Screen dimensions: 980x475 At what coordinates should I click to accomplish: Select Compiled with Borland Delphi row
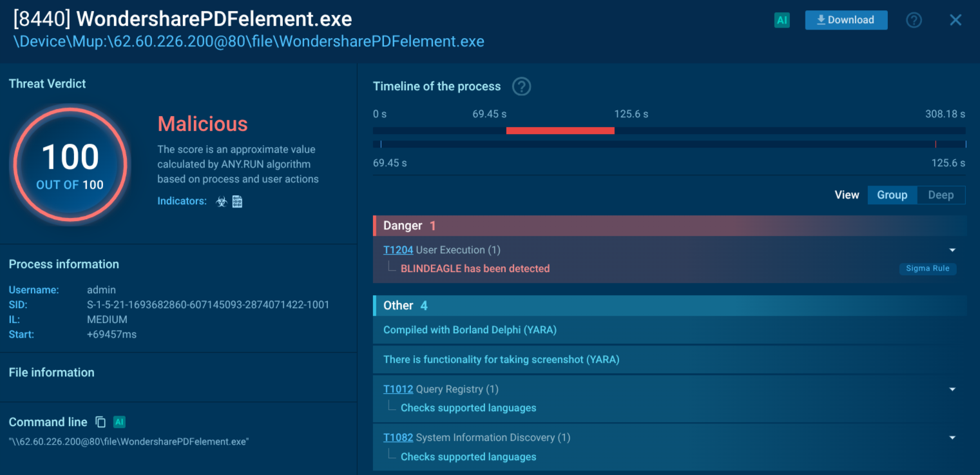pyautogui.click(x=669, y=330)
